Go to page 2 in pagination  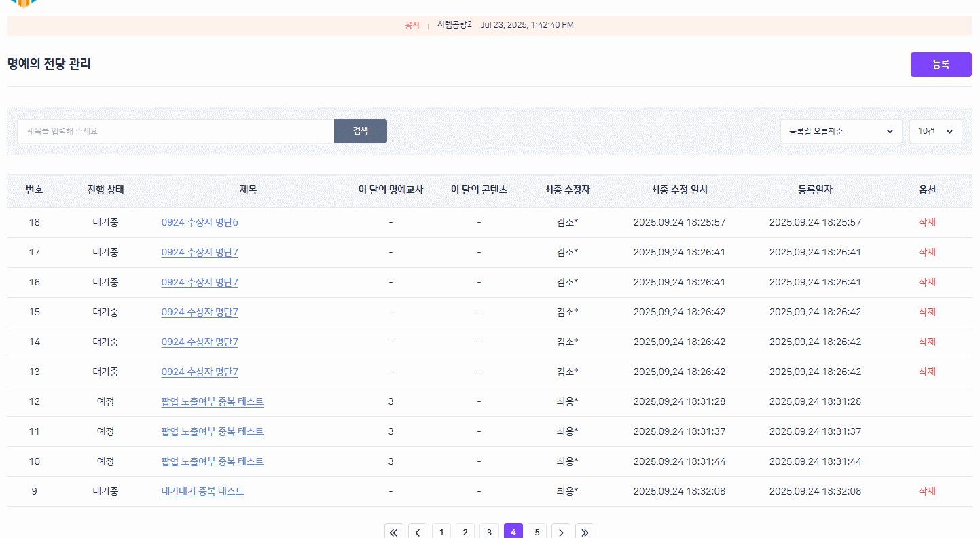[465, 532]
